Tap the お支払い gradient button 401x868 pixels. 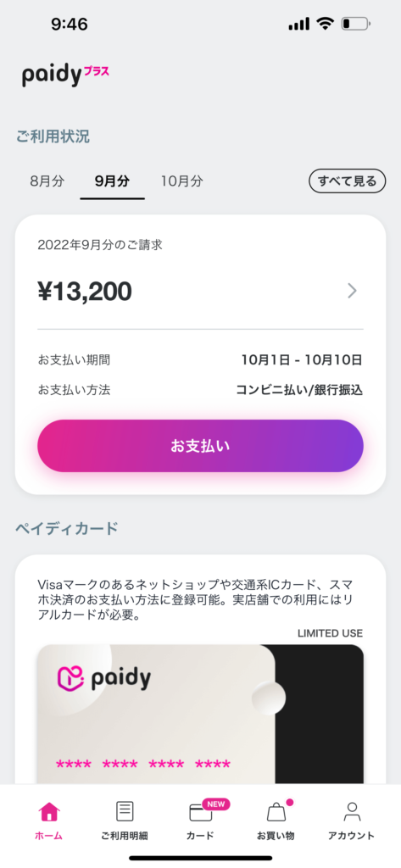point(200,446)
